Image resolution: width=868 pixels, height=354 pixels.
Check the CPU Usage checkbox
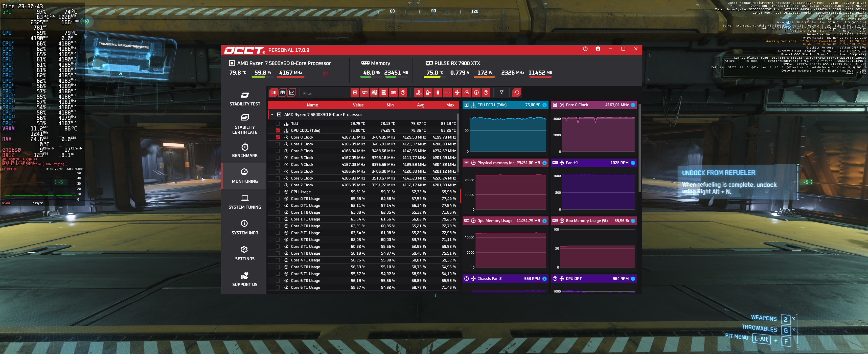pyautogui.click(x=278, y=192)
